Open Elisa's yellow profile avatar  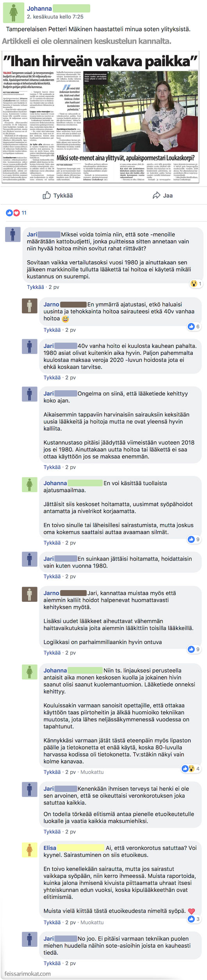click(29, 849)
